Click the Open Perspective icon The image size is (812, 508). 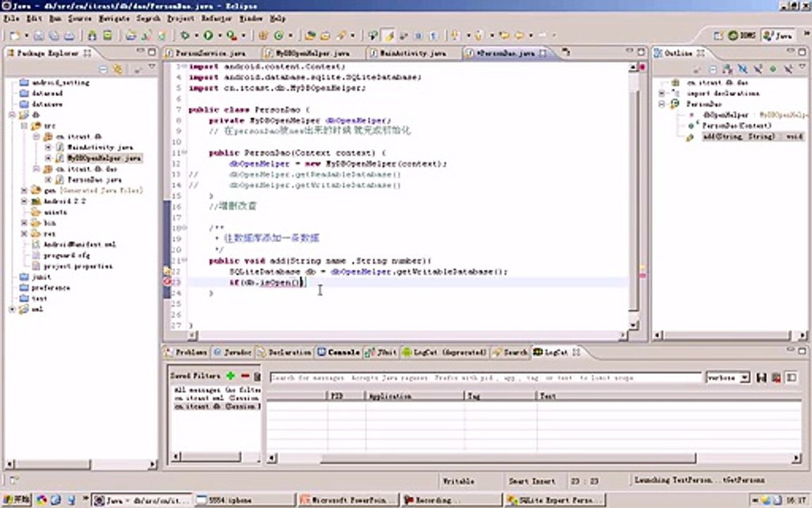[718, 35]
